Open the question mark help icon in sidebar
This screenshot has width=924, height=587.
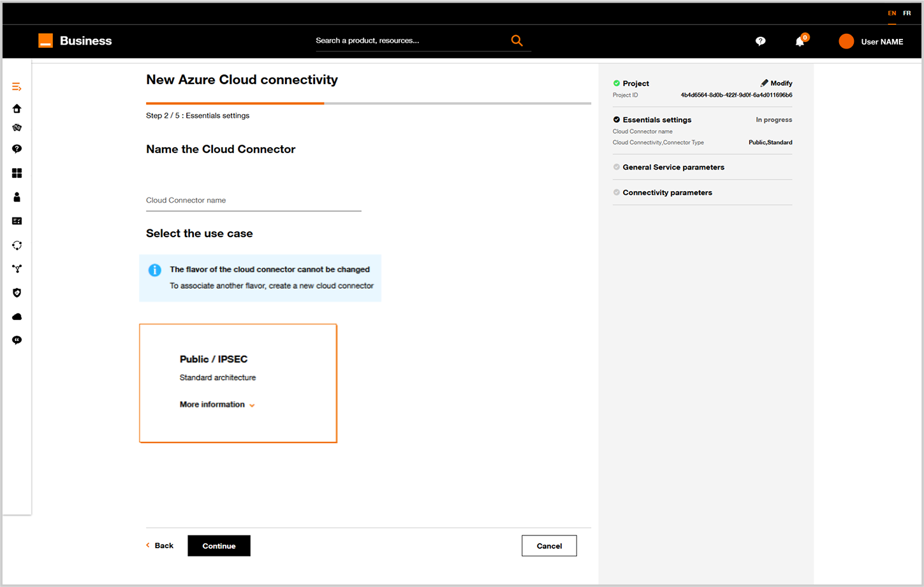[17, 149]
